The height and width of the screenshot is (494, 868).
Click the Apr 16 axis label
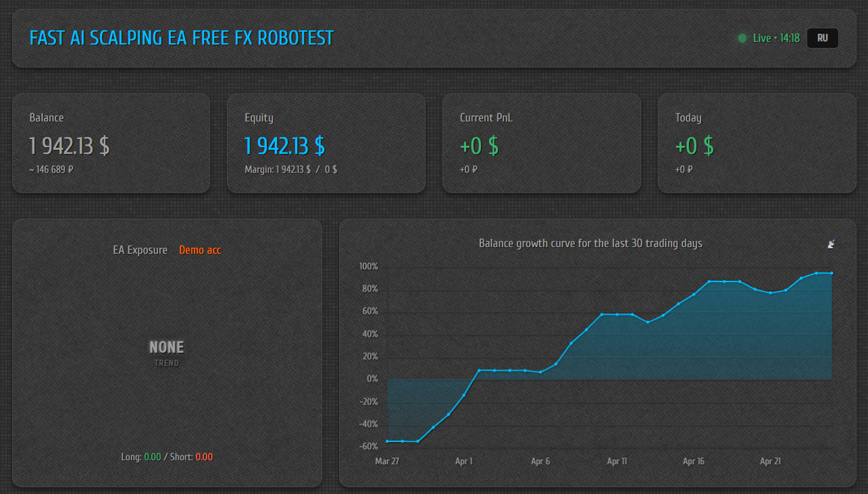pos(694,462)
